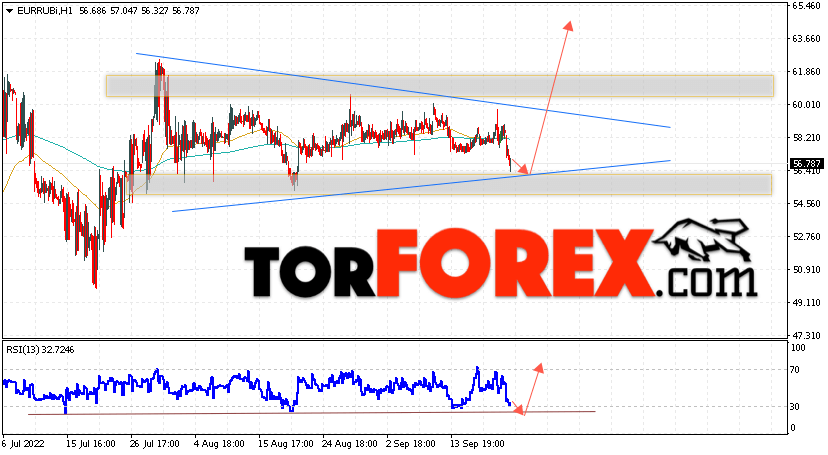This screenshot has height=455, width=828.
Task: Click the RSI scale value 0
Action: point(793,428)
